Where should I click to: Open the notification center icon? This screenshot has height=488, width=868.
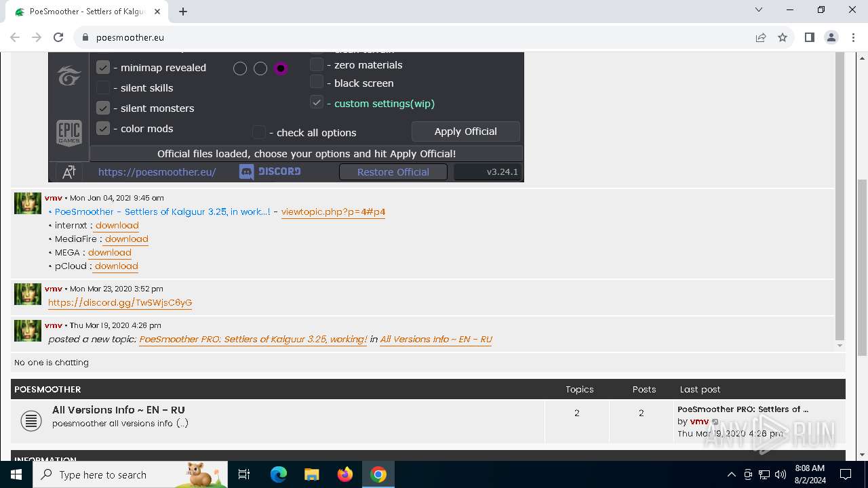846,474
